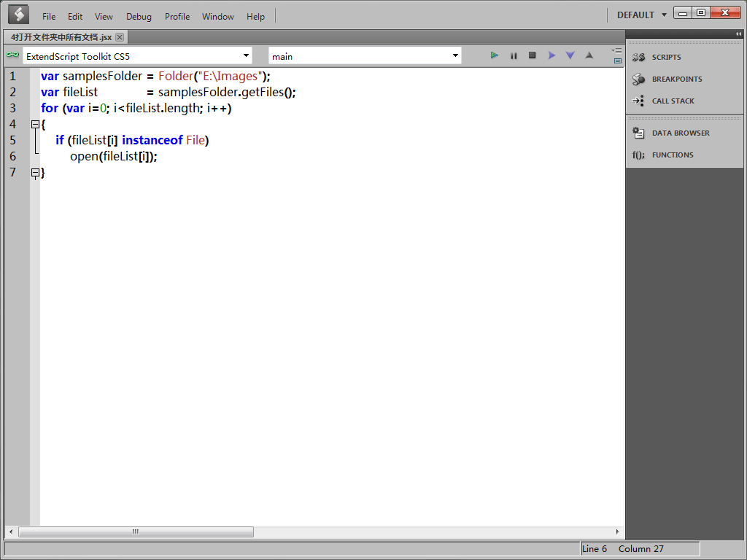Maximize the ExtendScript Toolkit window
The image size is (747, 560).
pos(701,13)
